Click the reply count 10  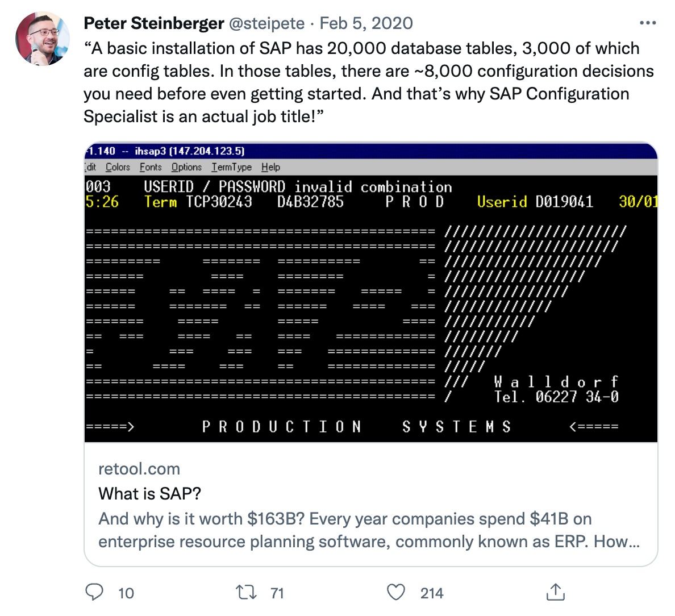126,593
